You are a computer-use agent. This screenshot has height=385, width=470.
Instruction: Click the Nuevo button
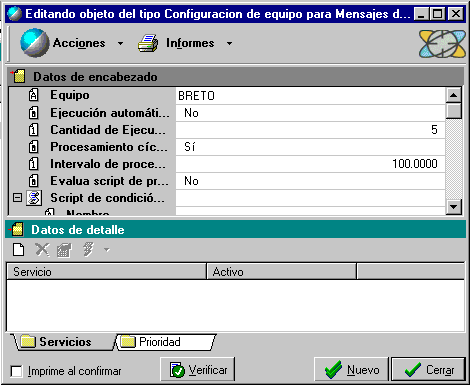coord(351,369)
